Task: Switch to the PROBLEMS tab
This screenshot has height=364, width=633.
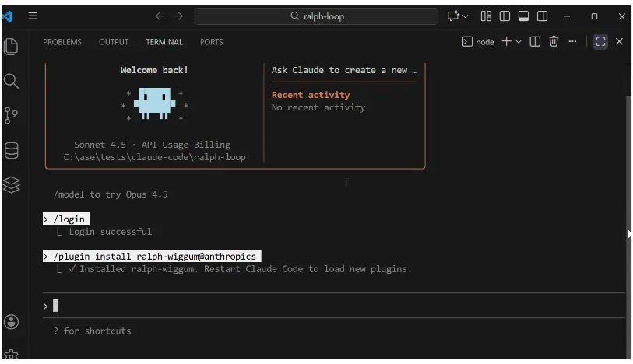Action: pos(62,42)
